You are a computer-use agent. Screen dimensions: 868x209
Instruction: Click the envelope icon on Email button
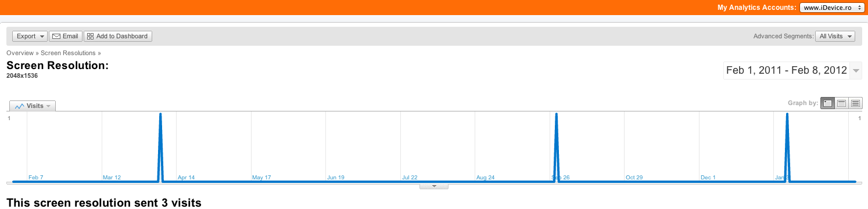[x=56, y=36]
